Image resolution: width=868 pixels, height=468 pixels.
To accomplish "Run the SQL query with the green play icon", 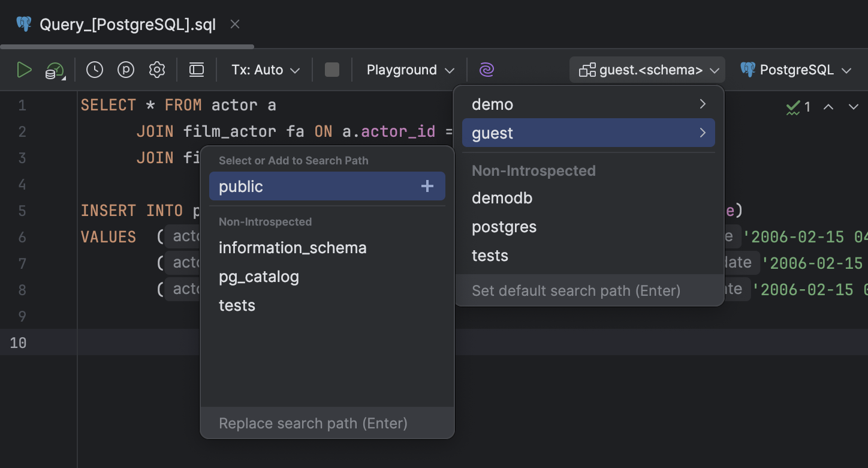I will click(25, 70).
